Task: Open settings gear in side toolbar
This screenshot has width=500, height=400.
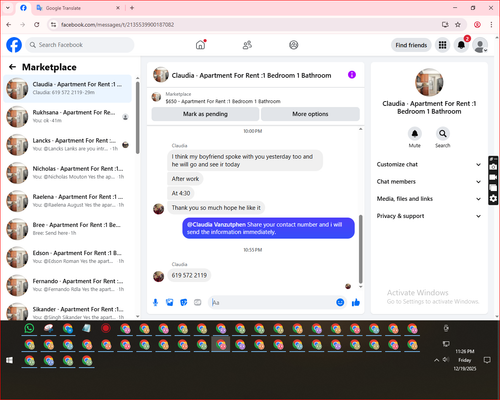Action: click(x=493, y=199)
